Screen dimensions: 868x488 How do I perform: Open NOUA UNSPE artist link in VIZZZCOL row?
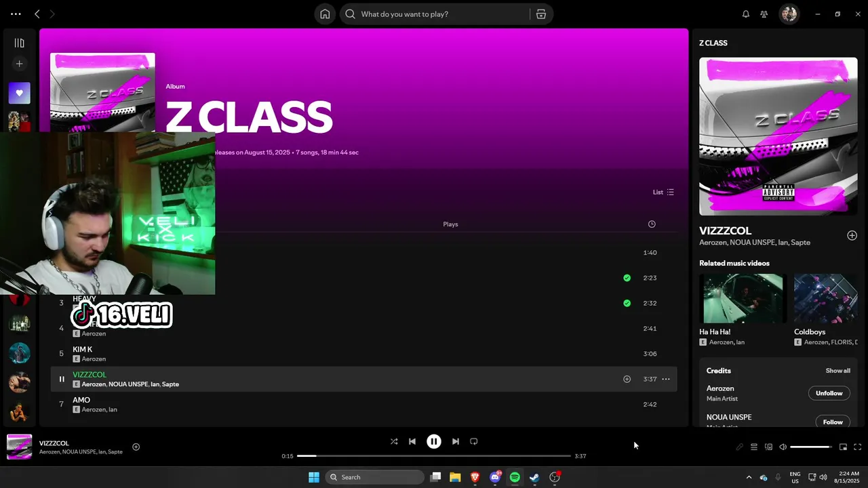click(128, 384)
